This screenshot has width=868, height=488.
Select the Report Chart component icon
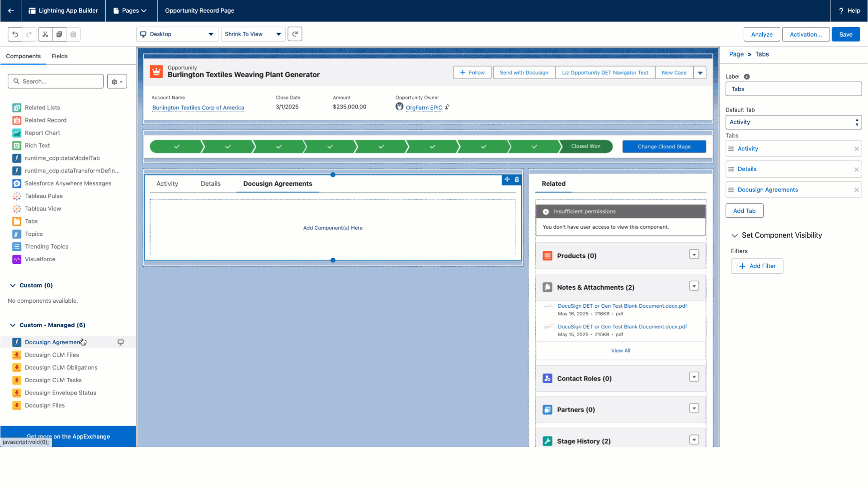tap(17, 132)
